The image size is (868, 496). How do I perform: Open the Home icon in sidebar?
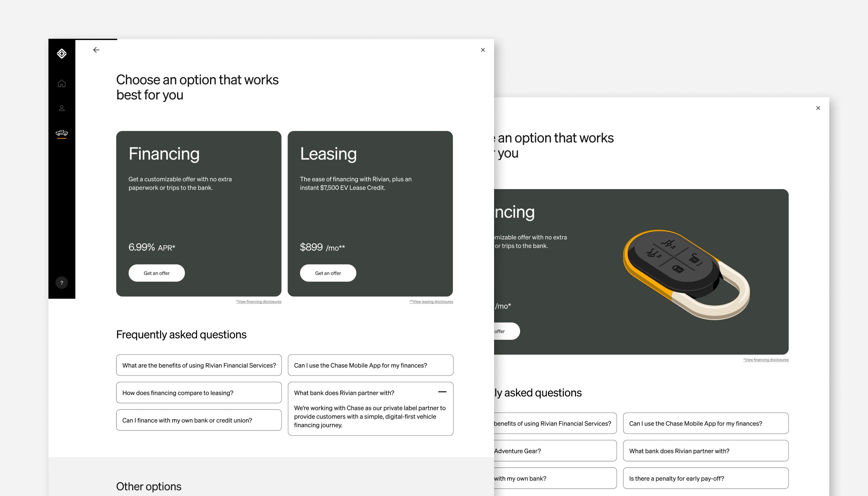pyautogui.click(x=62, y=84)
